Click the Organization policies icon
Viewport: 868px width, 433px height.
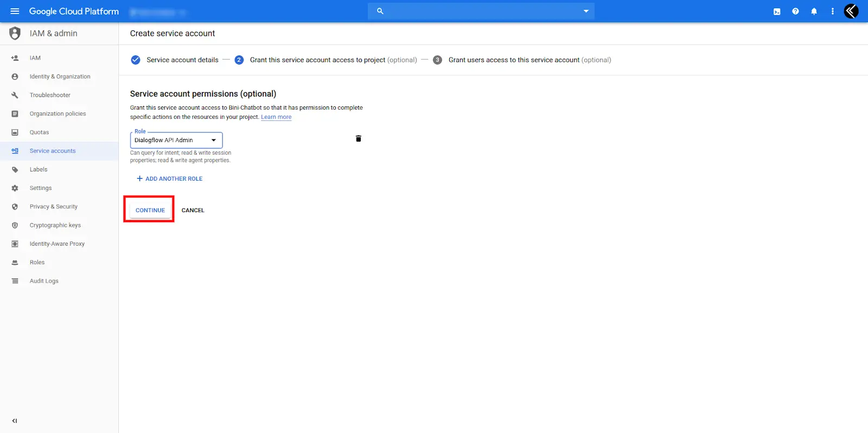[x=15, y=114]
